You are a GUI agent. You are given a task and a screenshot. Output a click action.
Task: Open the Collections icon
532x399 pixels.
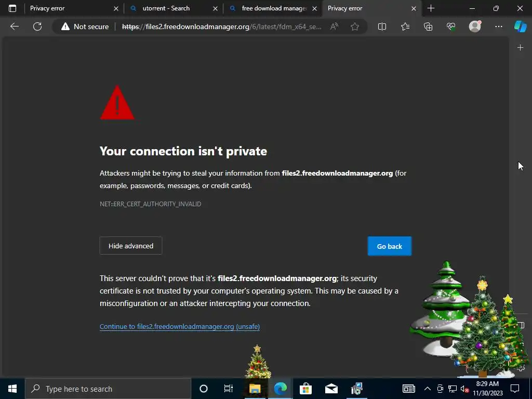pos(428,26)
